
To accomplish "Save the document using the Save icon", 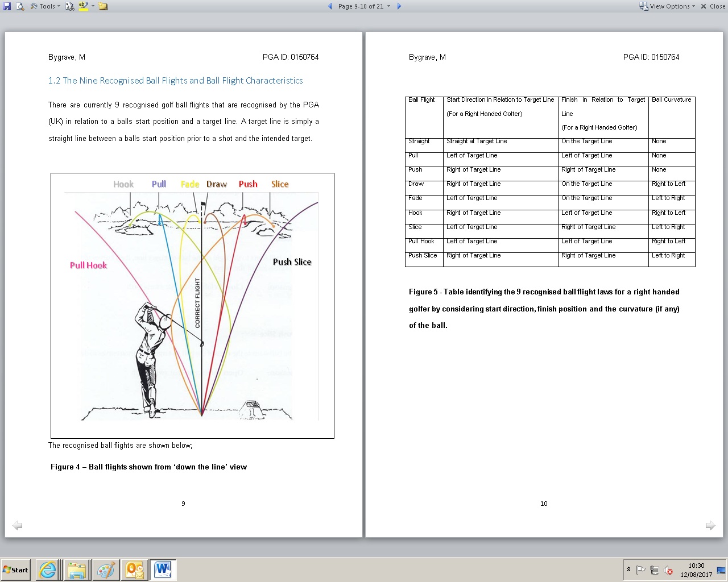I will (6, 6).
